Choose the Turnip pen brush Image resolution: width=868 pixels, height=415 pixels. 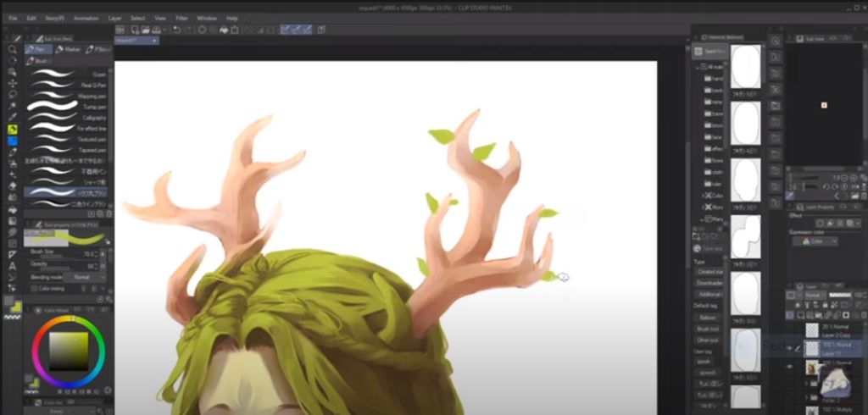pyautogui.click(x=68, y=106)
